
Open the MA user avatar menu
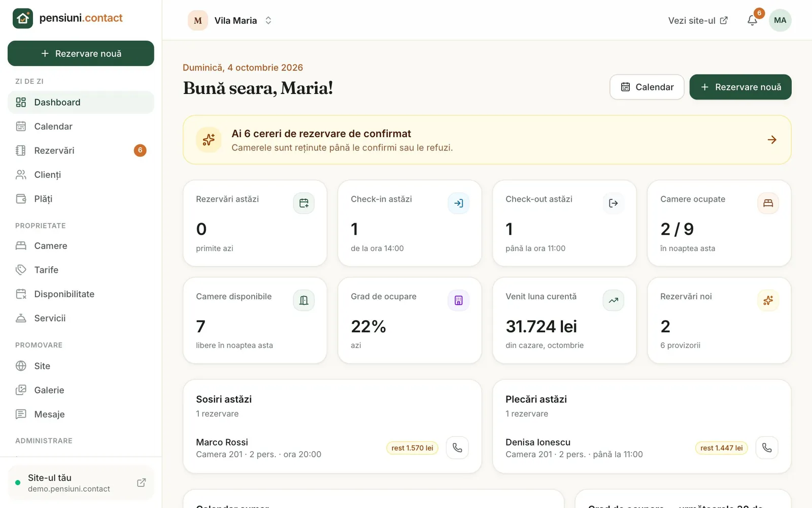point(780,20)
